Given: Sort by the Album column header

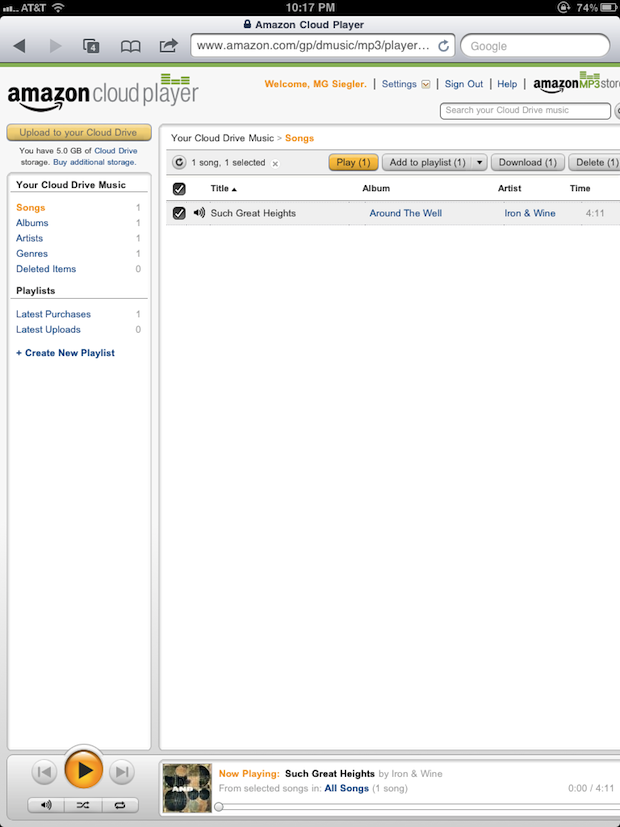Looking at the screenshot, I should (376, 188).
